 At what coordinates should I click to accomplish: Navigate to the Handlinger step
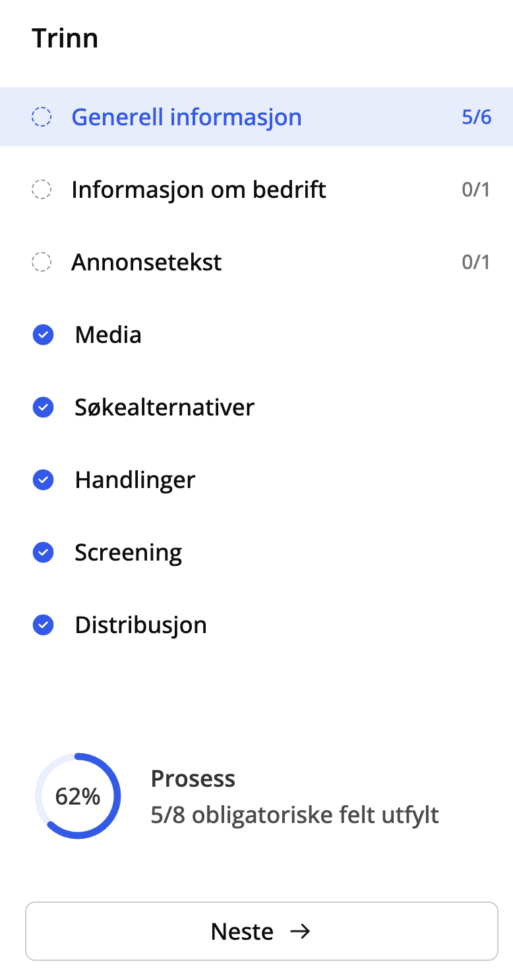tap(135, 480)
